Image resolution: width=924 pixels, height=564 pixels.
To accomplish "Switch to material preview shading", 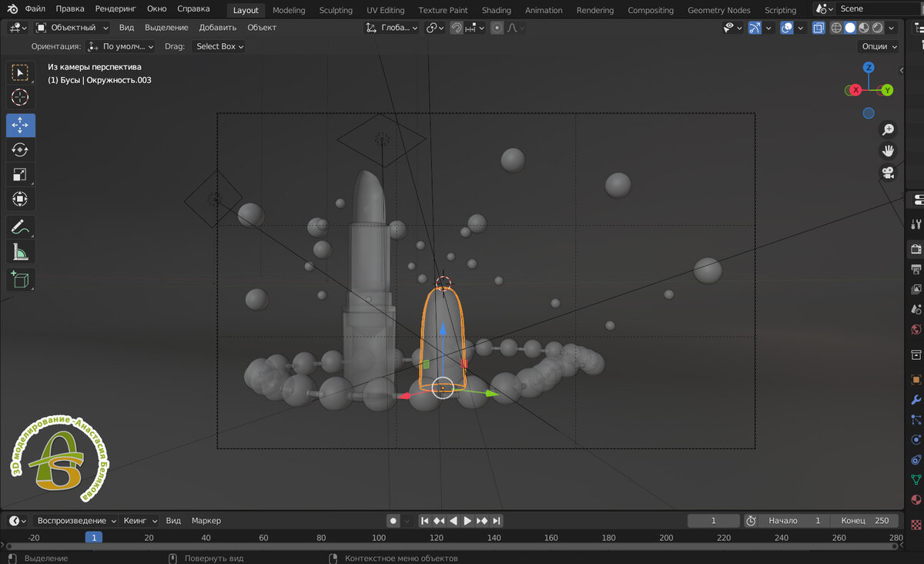I will 864,28.
